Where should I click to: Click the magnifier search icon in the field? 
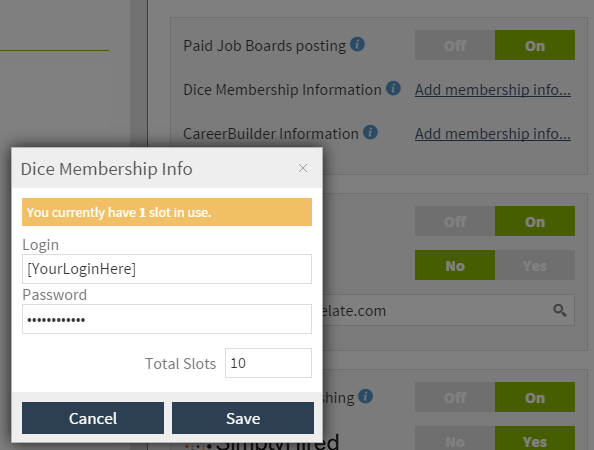click(x=560, y=310)
